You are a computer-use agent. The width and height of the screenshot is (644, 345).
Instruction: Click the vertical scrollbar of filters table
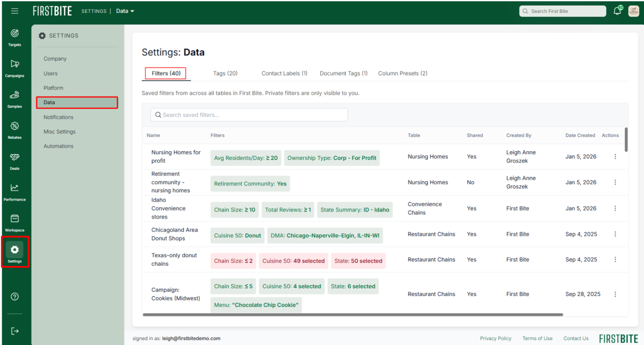(x=626, y=140)
